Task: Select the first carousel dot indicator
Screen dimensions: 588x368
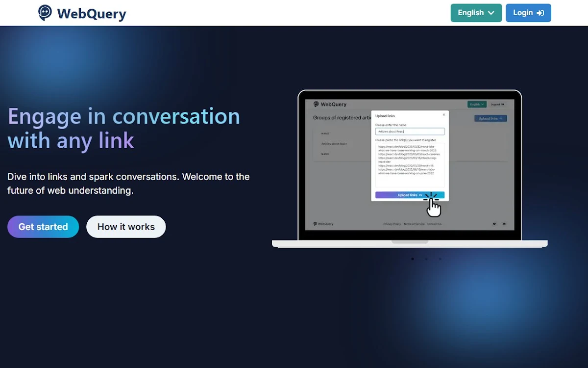Action: pos(413,259)
